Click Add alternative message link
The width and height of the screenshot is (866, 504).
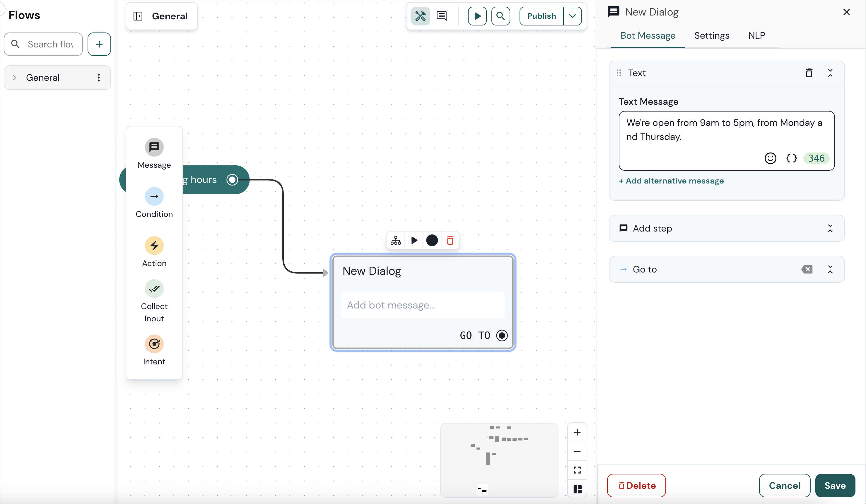pyautogui.click(x=671, y=181)
